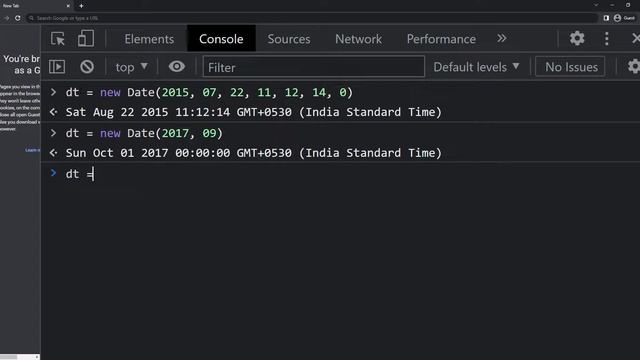Click the page horizontal scrollbar
640x360 pixels.
click(x=20, y=357)
